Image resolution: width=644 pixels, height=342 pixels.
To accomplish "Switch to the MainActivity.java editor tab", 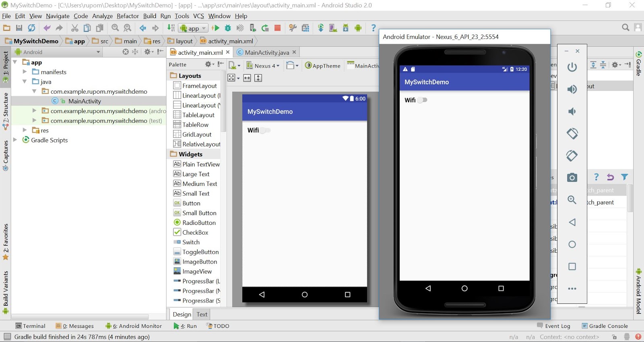I will [x=266, y=52].
